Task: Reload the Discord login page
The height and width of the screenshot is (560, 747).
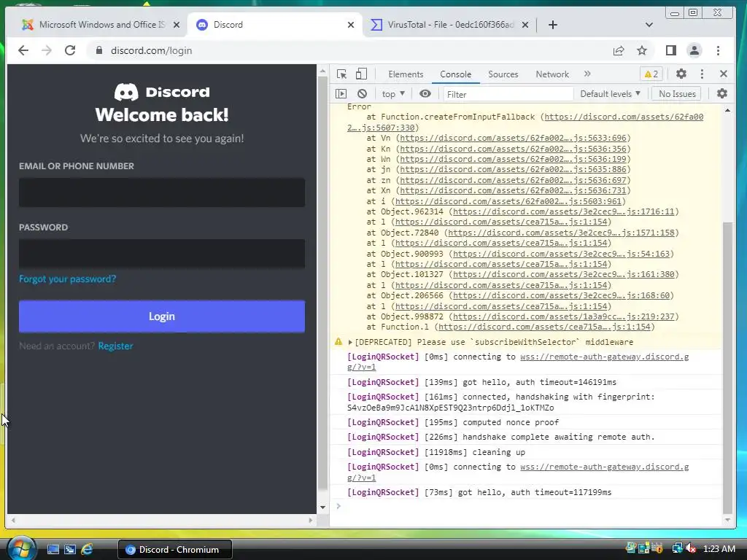Action: 70,50
